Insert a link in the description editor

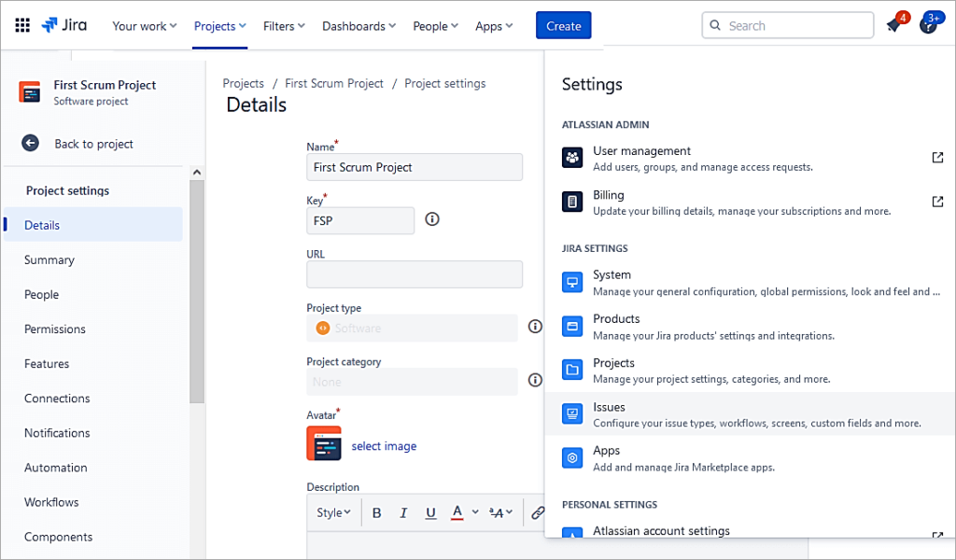[x=538, y=511]
